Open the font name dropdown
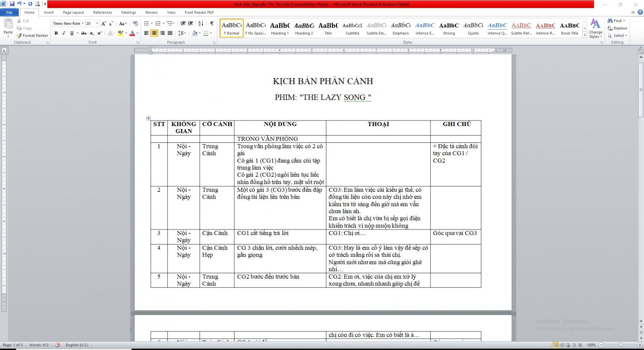 82,24
